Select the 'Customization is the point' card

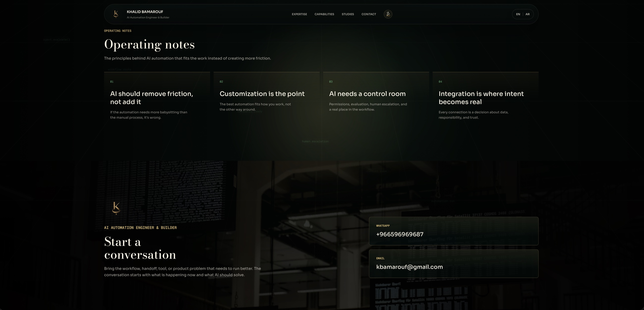pos(267,100)
